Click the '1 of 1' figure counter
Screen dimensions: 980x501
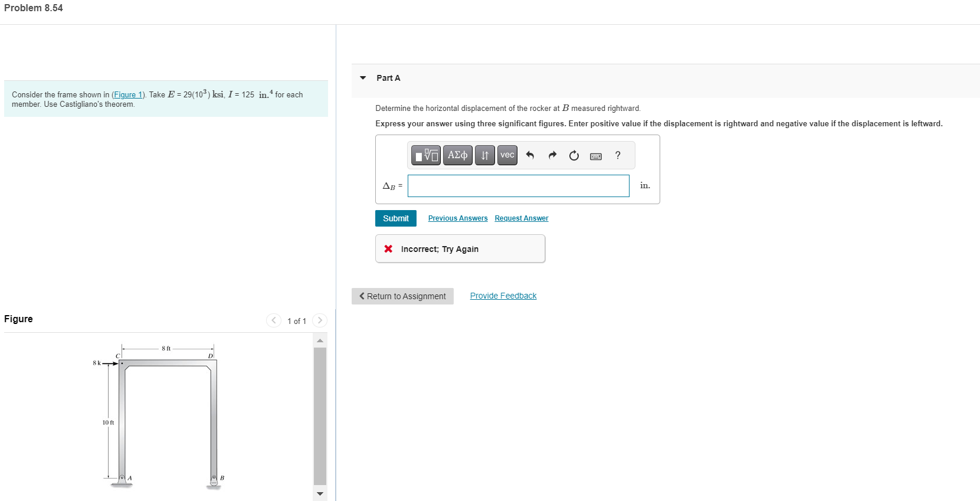tap(297, 321)
